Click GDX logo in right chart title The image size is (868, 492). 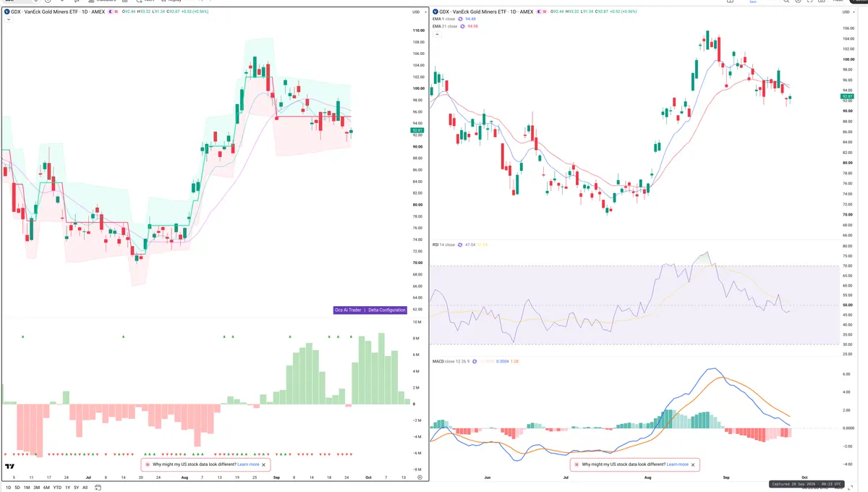click(x=435, y=12)
